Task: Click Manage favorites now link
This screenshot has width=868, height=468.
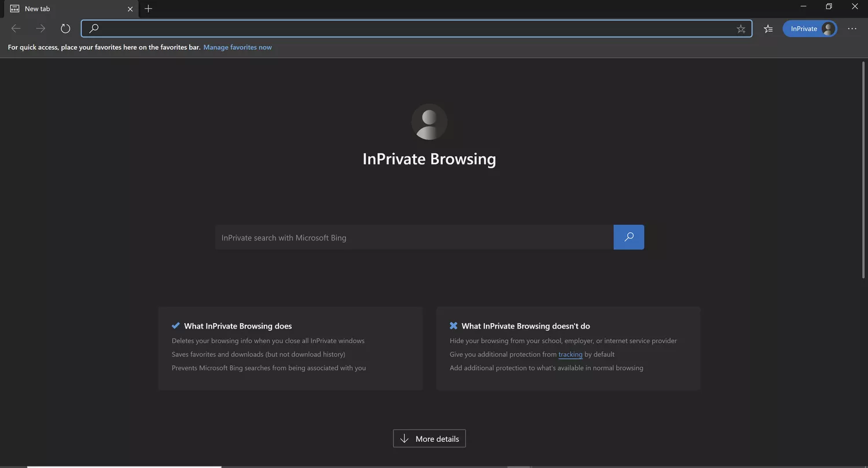Action: pos(237,47)
